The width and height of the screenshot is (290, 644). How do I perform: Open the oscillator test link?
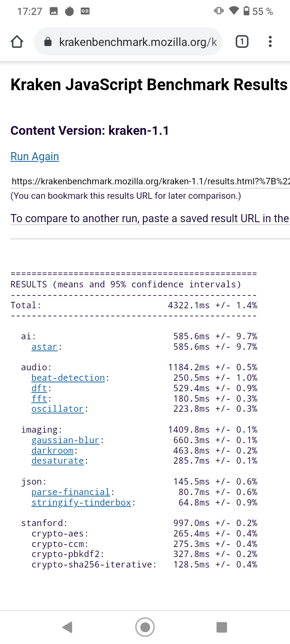click(x=57, y=409)
